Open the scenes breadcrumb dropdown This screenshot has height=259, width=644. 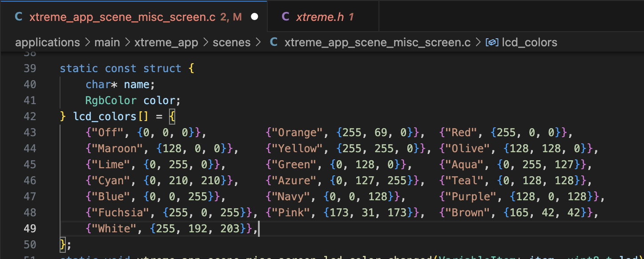pos(231,42)
